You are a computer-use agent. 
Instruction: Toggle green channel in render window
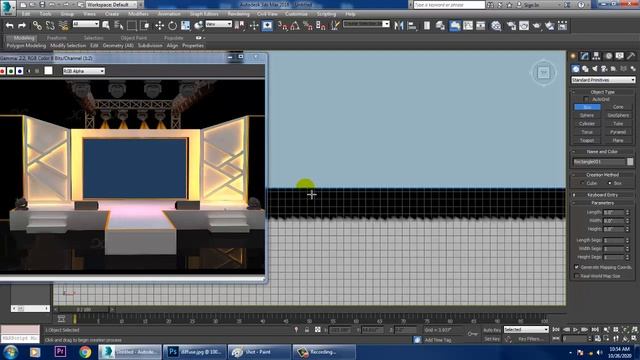(11, 71)
